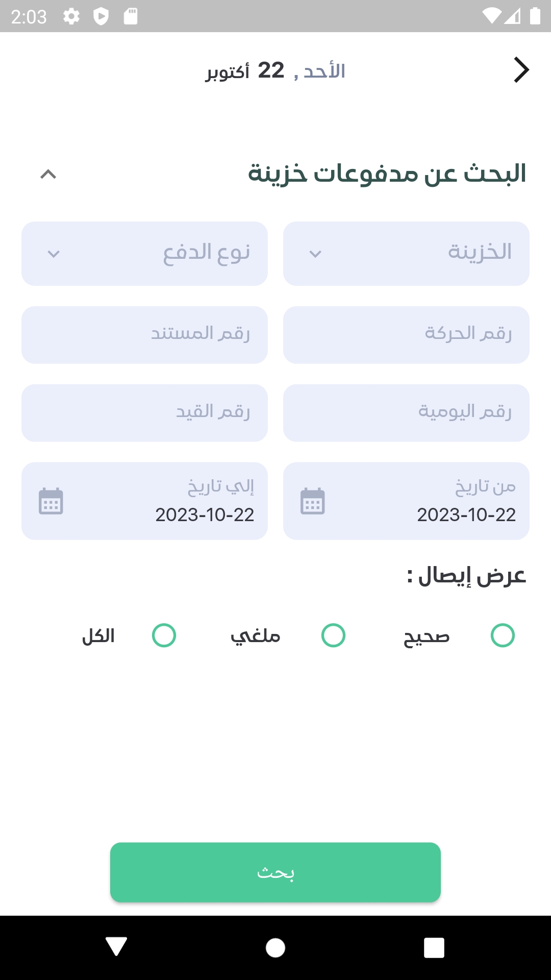Viewport: 551px width, 980px height.
Task: Focus the رقم المستند input field
Action: 144,335
